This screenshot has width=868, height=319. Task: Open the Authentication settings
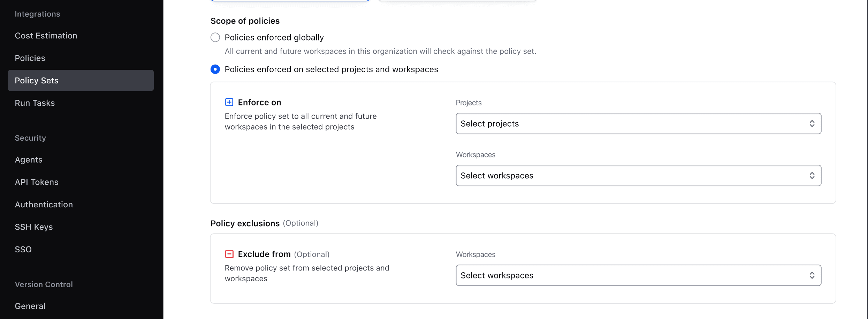[x=44, y=204]
